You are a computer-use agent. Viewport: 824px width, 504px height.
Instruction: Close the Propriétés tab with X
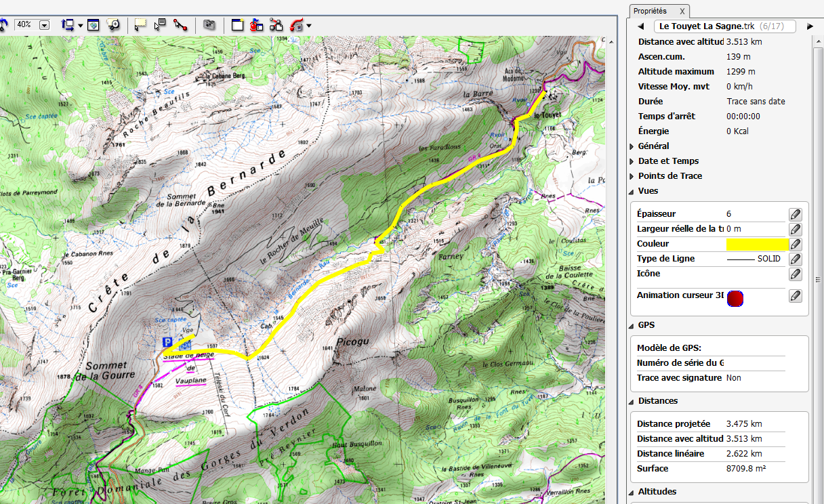[x=682, y=11]
